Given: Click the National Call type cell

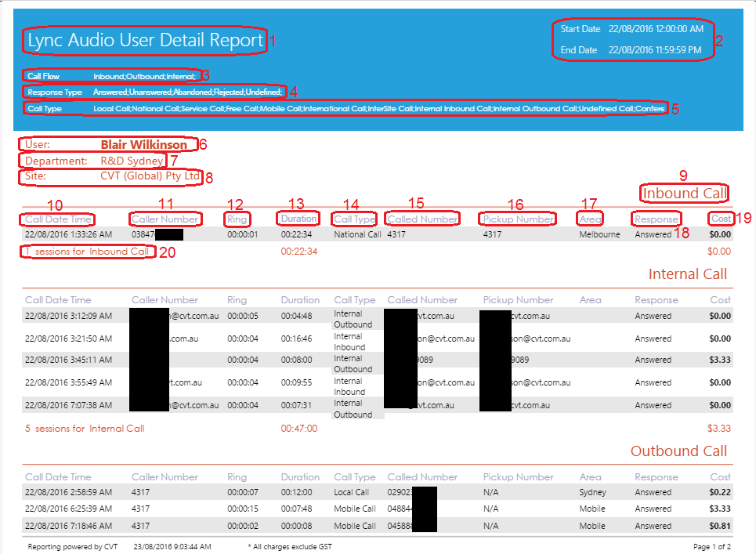Looking at the screenshot, I should [357, 234].
